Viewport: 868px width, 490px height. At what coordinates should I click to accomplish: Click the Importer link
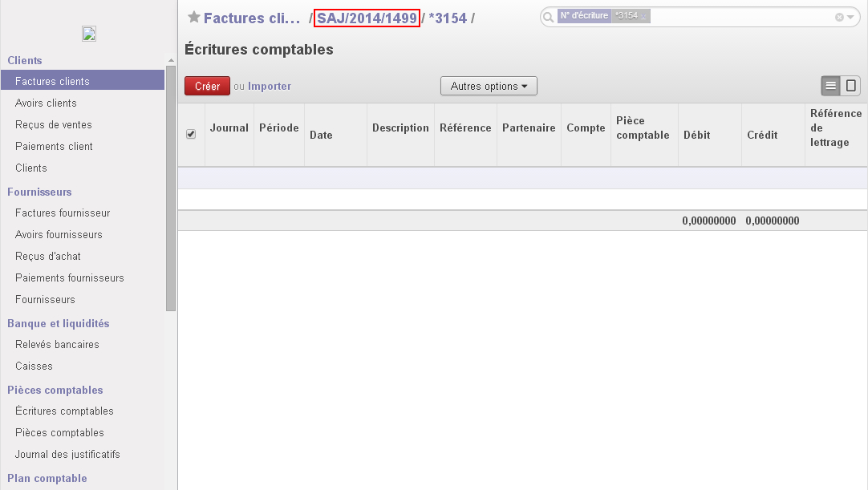click(x=270, y=87)
